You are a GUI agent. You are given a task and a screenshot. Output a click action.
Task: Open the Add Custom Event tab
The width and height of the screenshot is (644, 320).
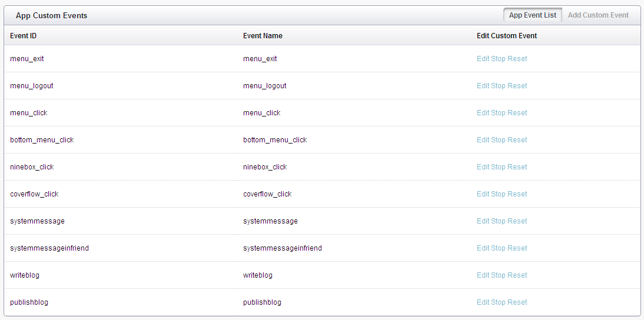[598, 15]
